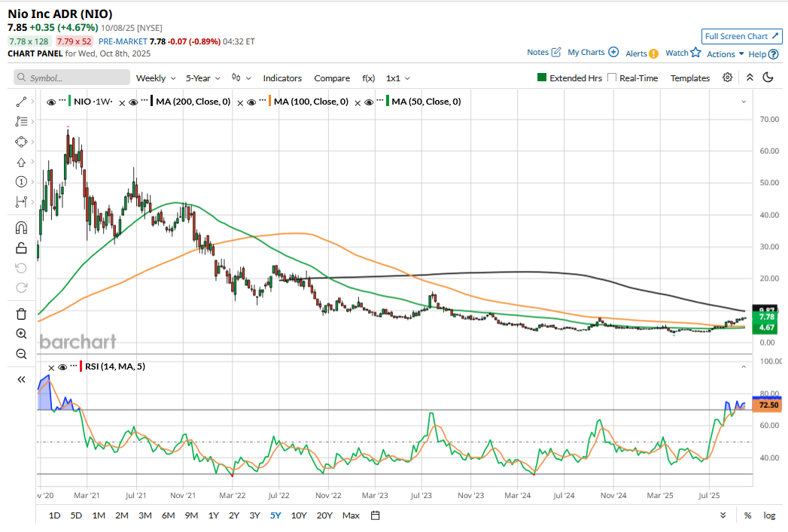Click the MA 100 orange color swatch
The width and height of the screenshot is (788, 532).
point(270,101)
